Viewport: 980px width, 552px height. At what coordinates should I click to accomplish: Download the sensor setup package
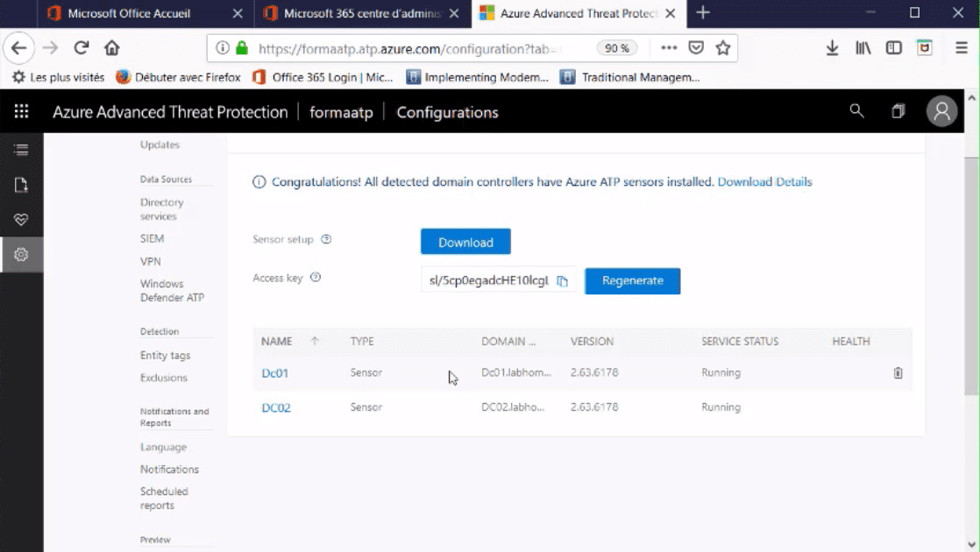tap(465, 242)
